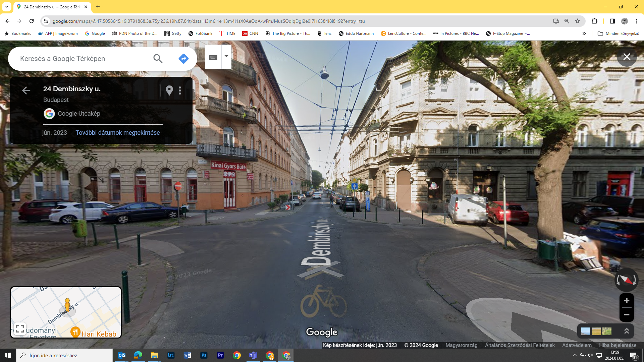Open the input tools dropdown arrow
The image size is (644, 362).
click(x=226, y=56)
